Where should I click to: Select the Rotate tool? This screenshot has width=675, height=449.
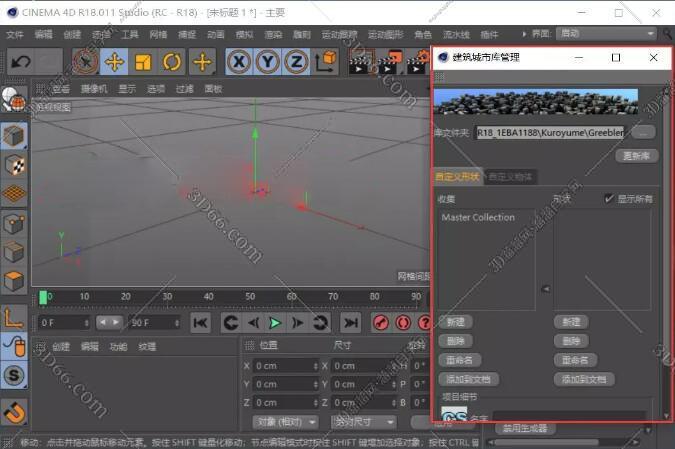[x=172, y=62]
